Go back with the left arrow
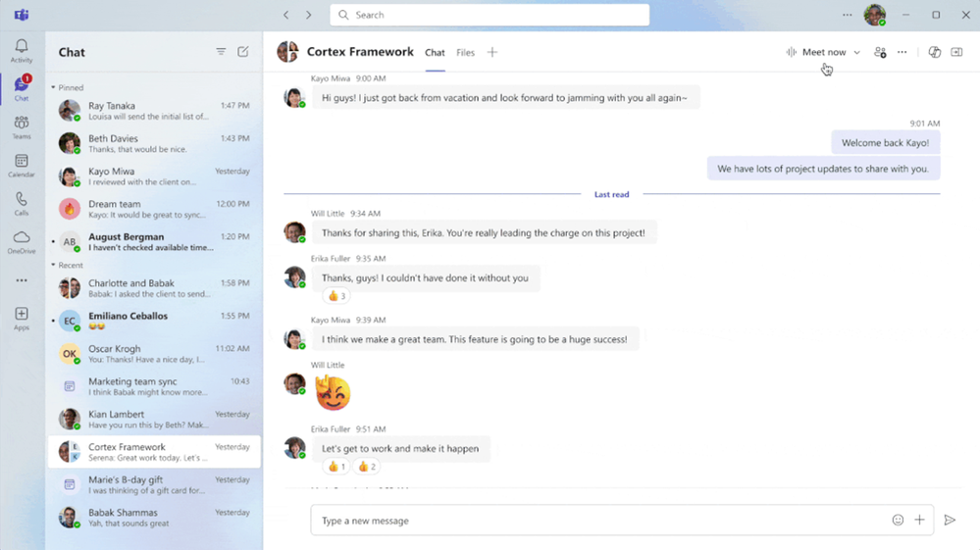980x550 pixels. [286, 15]
